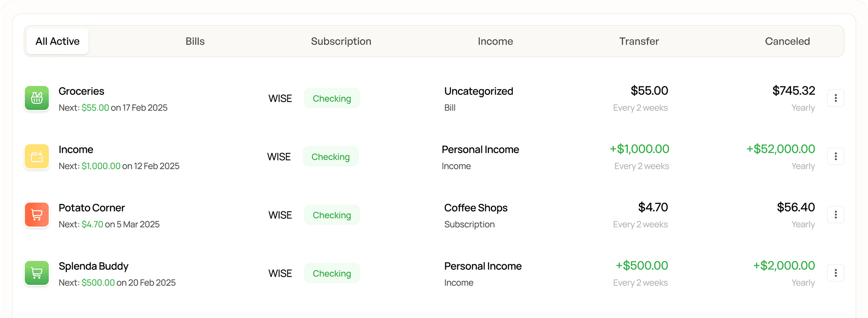The width and height of the screenshot is (868, 318).
Task: Click the green Splenda Buddy cart icon
Action: [37, 273]
